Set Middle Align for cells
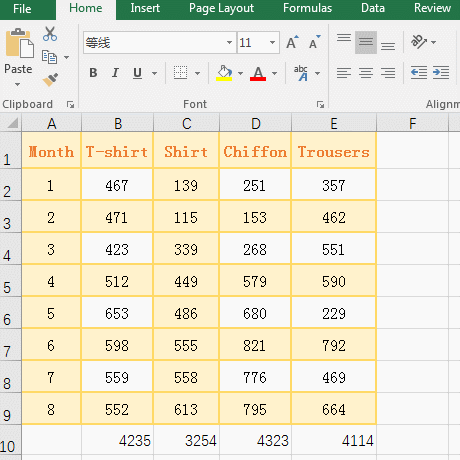This screenshot has height=460, width=460. 366,42
